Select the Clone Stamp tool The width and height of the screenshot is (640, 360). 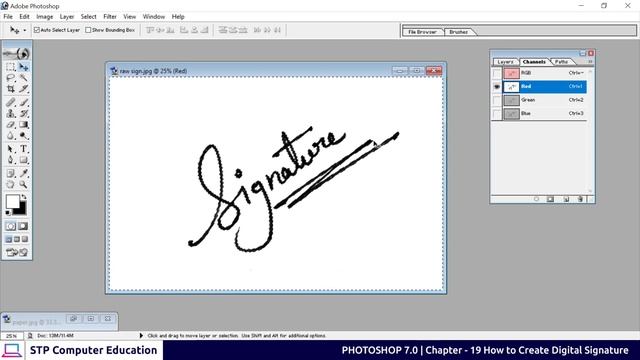pos(11,113)
